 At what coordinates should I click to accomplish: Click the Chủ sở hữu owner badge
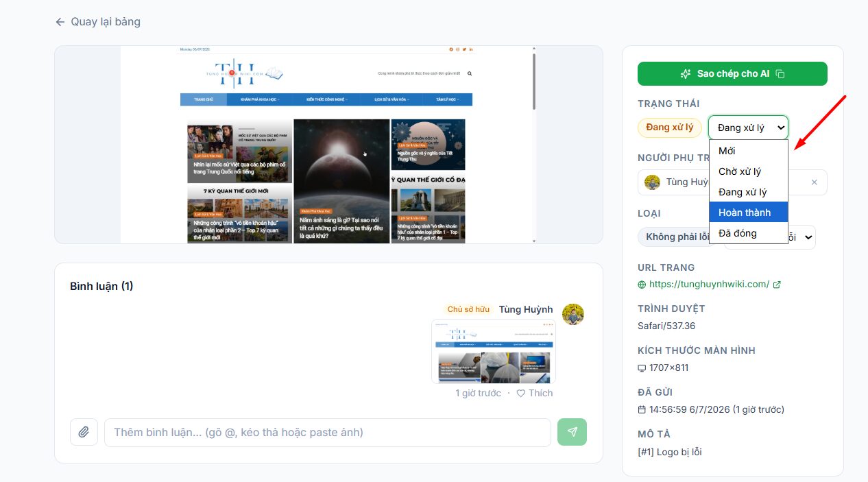tap(468, 309)
